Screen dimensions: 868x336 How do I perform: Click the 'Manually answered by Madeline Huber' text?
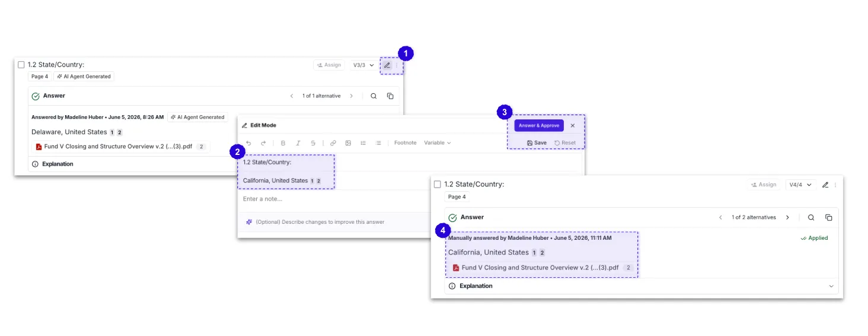(498, 238)
